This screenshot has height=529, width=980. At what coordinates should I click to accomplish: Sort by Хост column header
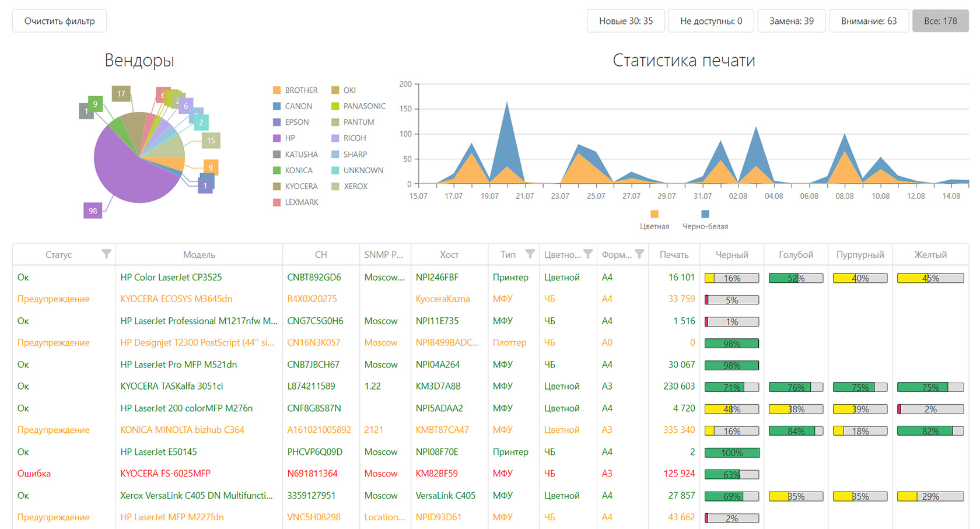(449, 254)
